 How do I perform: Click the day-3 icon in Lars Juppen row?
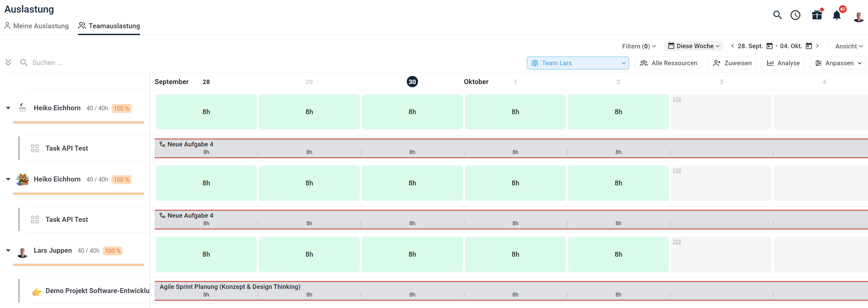click(x=677, y=242)
